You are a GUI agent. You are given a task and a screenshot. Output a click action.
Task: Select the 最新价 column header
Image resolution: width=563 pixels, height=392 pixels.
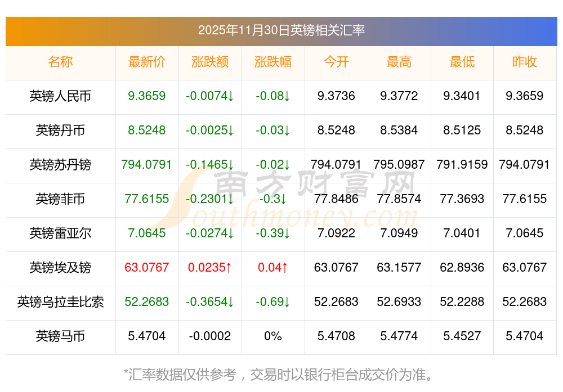click(146, 62)
